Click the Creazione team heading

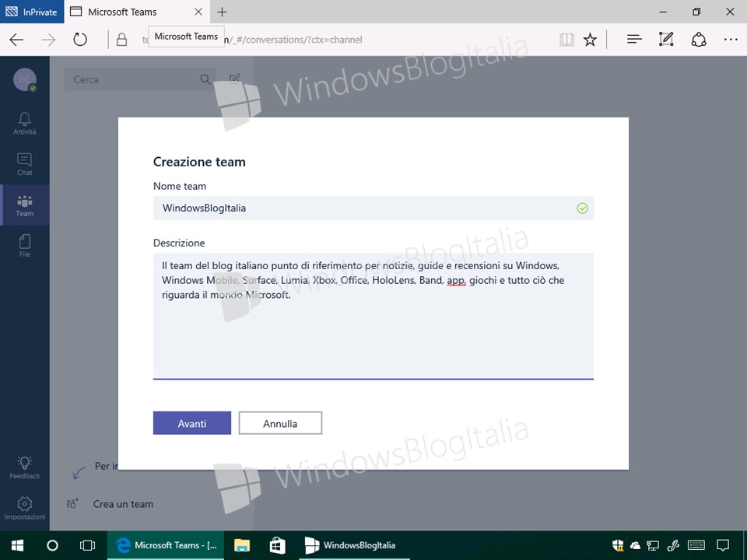click(199, 162)
